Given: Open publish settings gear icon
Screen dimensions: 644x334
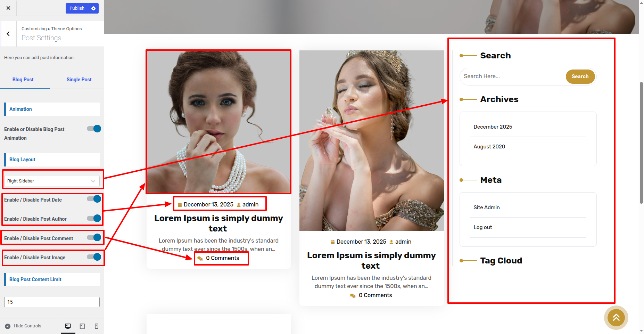Looking at the screenshot, I should 93,8.
